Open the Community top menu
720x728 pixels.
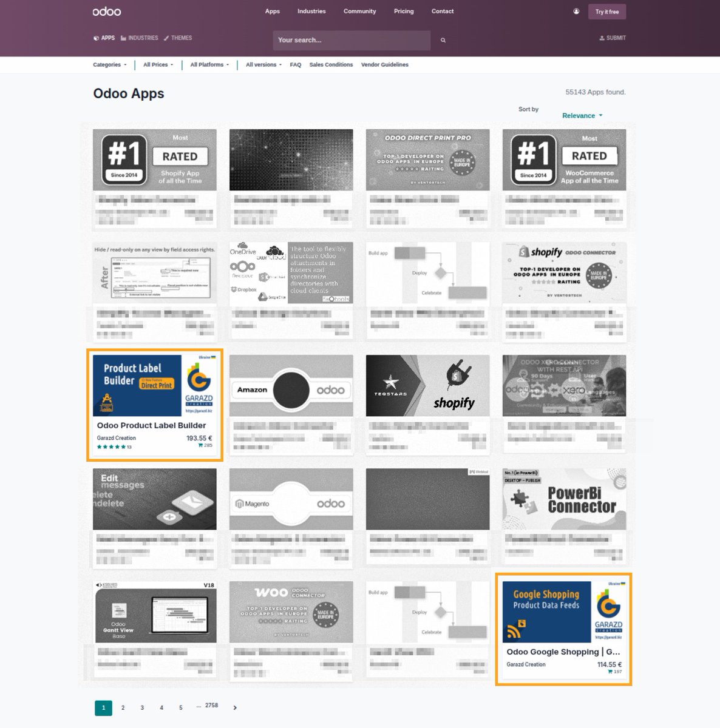coord(359,11)
